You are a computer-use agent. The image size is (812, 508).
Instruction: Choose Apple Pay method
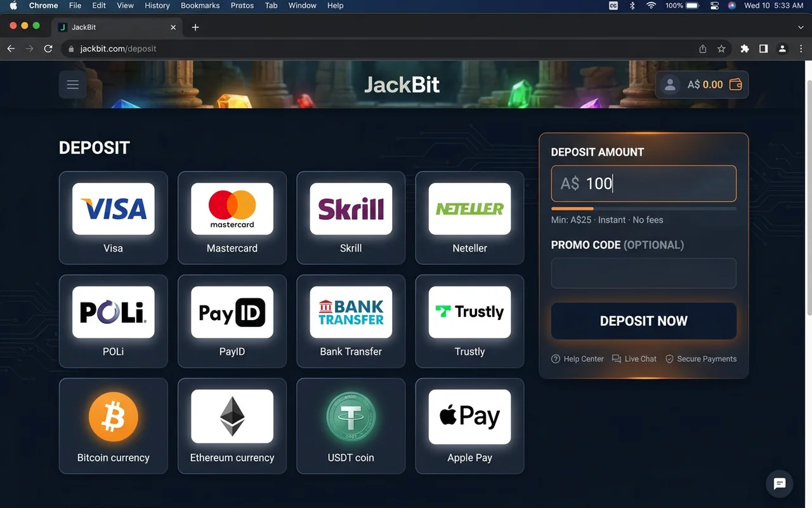coord(469,425)
